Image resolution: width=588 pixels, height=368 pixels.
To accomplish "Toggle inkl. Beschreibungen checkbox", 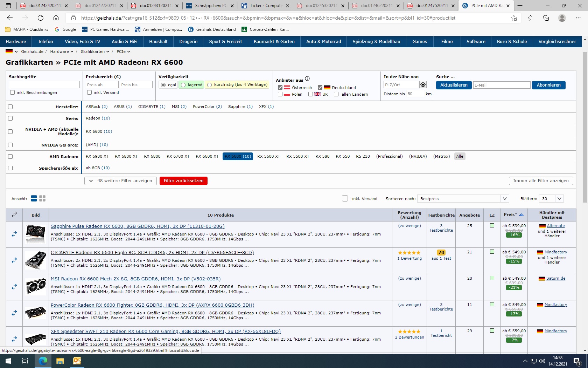I will (x=13, y=93).
